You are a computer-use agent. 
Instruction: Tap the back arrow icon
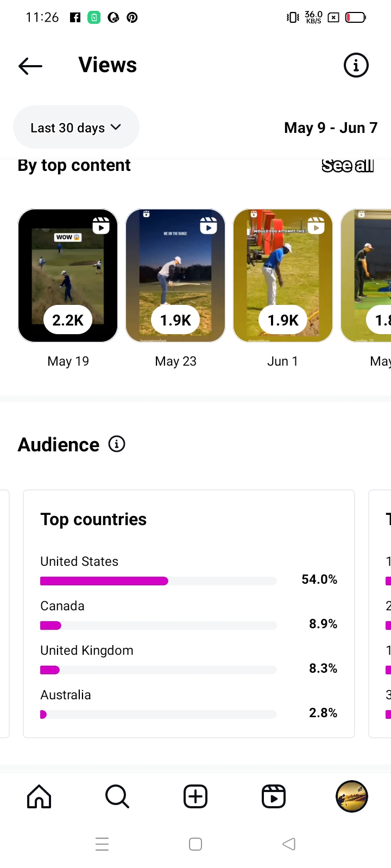coord(30,66)
